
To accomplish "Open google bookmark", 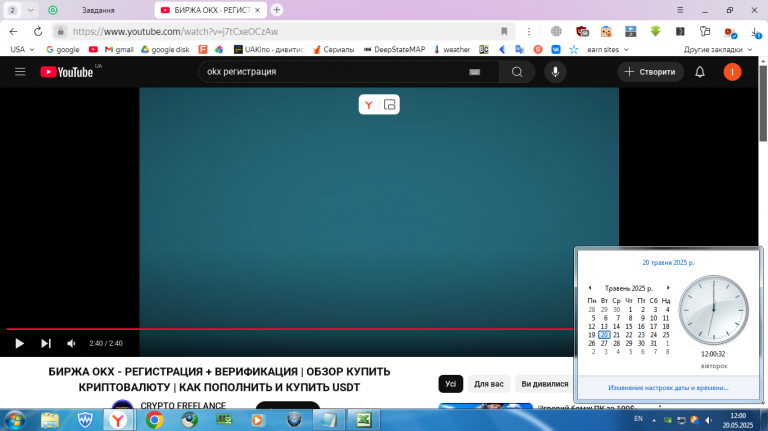I will coord(63,49).
